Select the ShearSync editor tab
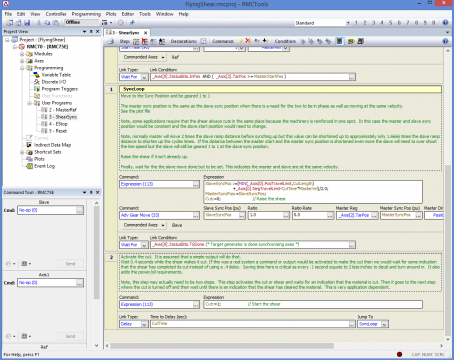This screenshot has height=360, width=454. 126,33
